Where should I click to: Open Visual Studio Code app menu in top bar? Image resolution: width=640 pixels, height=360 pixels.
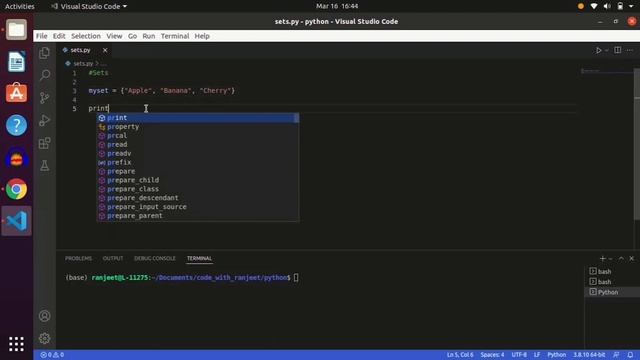[x=89, y=6]
